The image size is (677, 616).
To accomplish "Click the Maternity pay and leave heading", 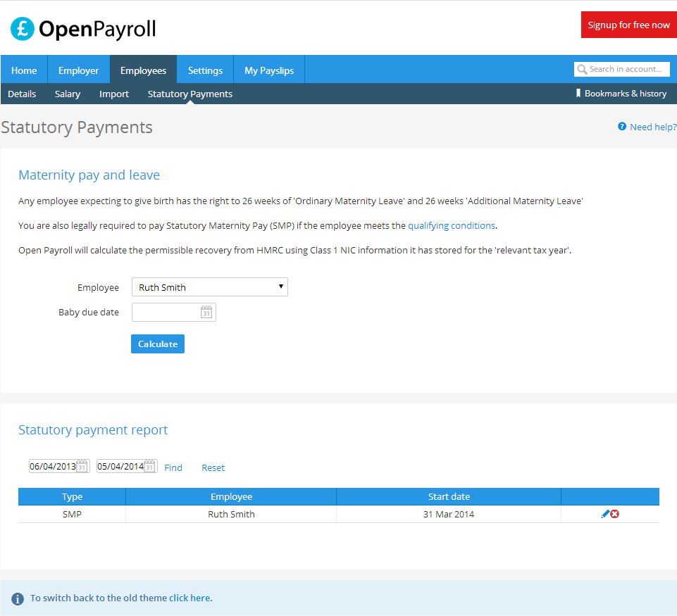I will 89,175.
